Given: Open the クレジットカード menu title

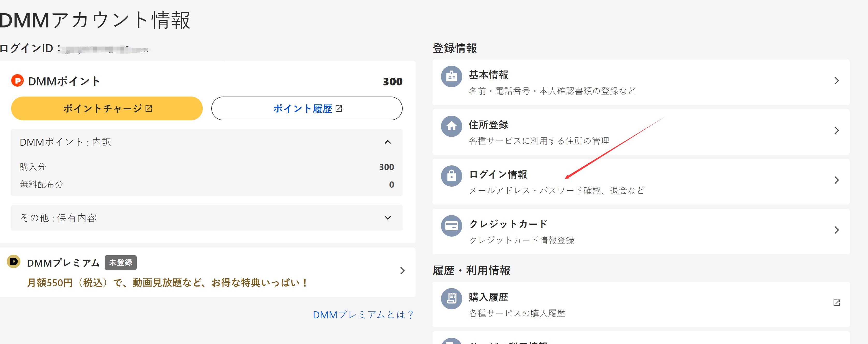Looking at the screenshot, I should [x=508, y=224].
